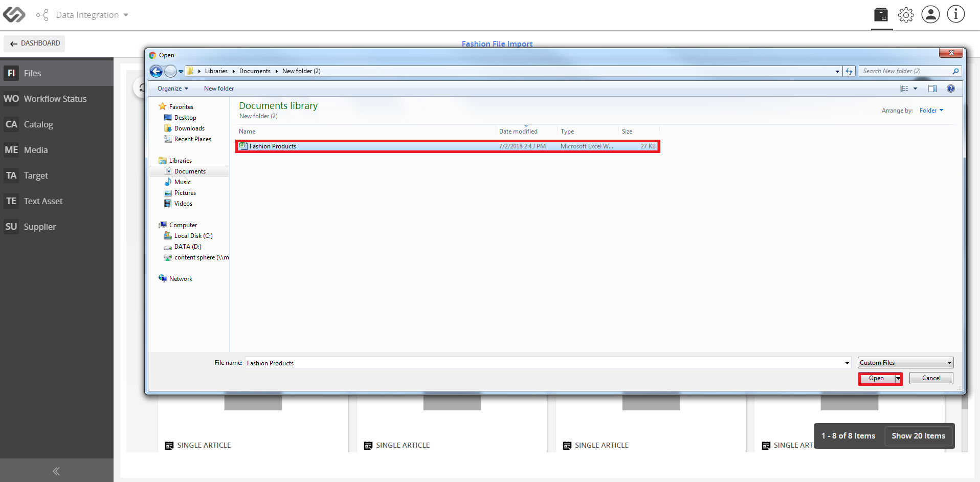Screen dimensions: 980x482
Task: Select the Fashion Products Excel file
Action: [x=448, y=146]
